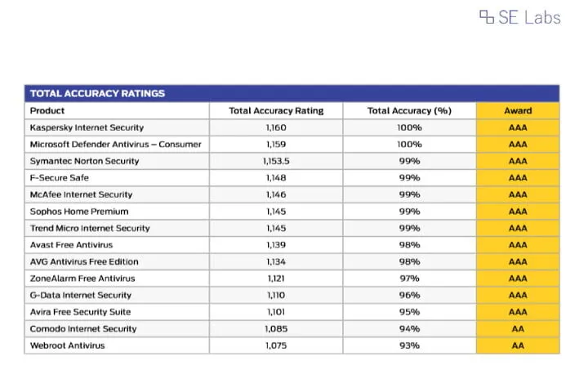Click the ZoneAlarm Free Antivirus 1,121 rating

coord(276,278)
